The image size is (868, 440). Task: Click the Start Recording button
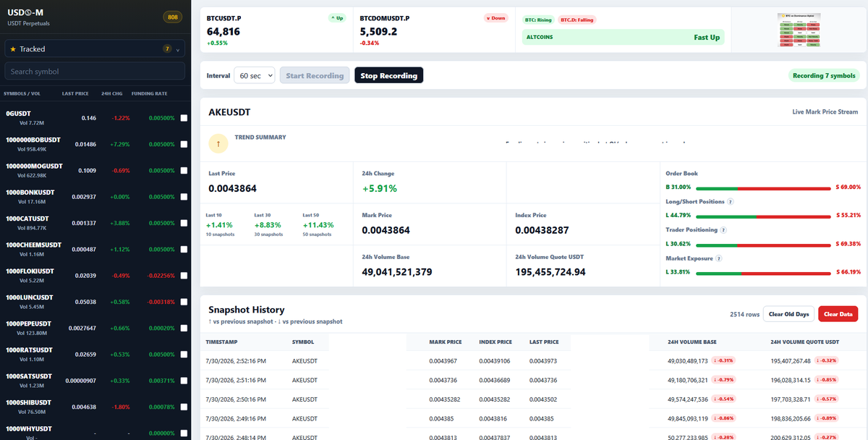point(315,75)
